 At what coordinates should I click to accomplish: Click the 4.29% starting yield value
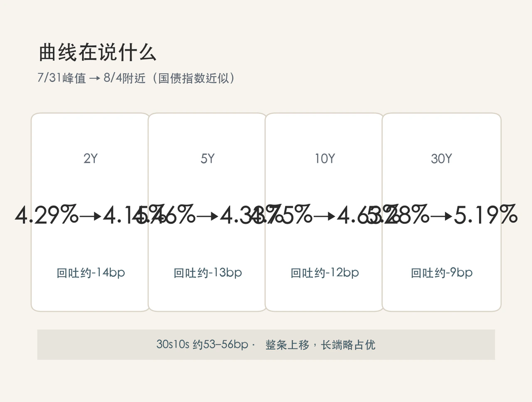pyautogui.click(x=47, y=215)
